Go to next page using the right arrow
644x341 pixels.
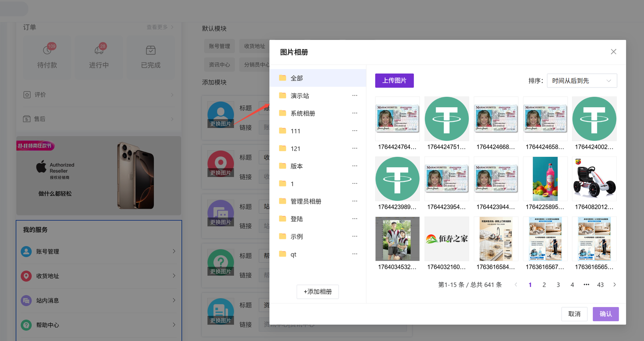614,285
